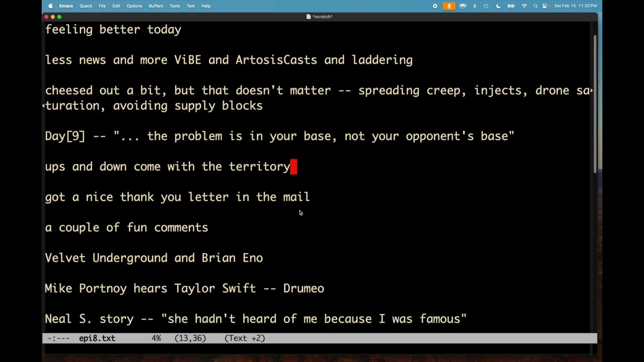Open Control Center icon
This screenshot has width=644, height=362.
tap(545, 6)
